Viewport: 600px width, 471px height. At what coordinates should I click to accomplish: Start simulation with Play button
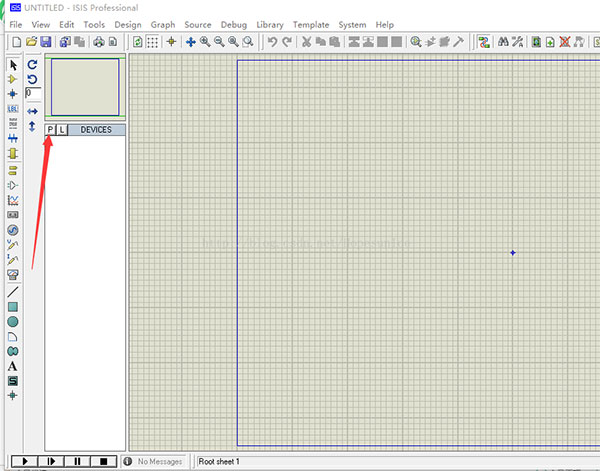23,461
